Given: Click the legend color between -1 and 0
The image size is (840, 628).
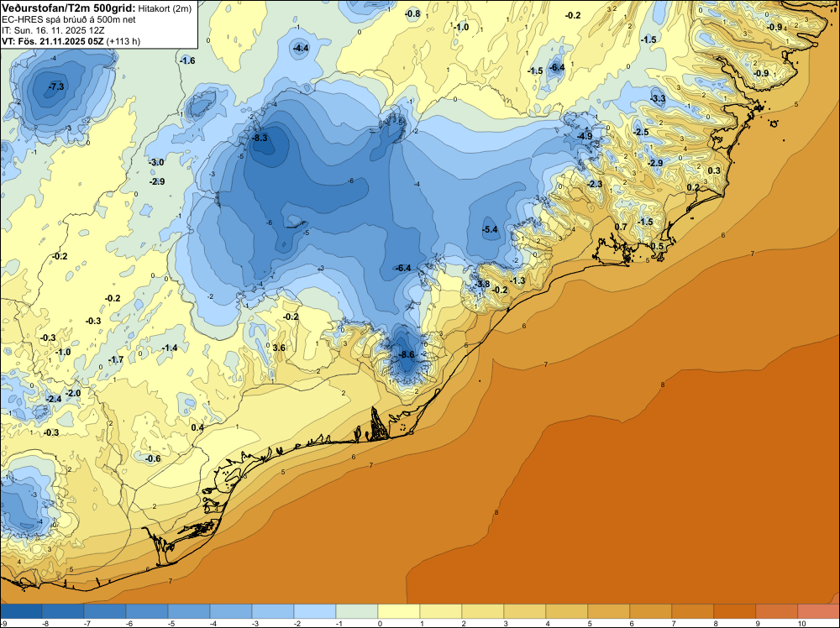Looking at the screenshot, I should [357, 611].
